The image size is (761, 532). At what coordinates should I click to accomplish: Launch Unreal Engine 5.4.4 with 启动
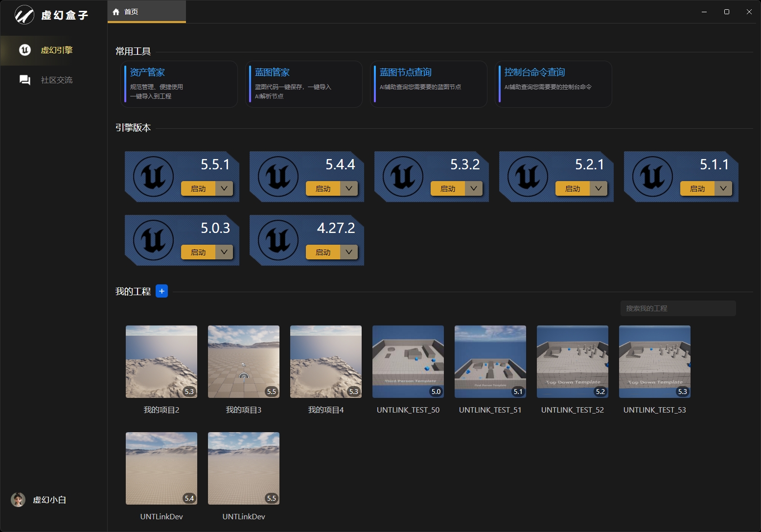point(323,188)
